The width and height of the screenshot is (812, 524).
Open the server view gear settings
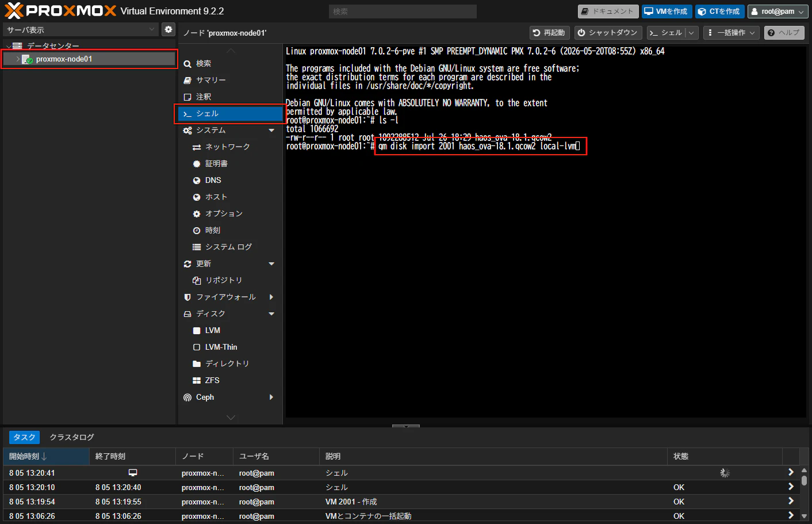point(168,29)
